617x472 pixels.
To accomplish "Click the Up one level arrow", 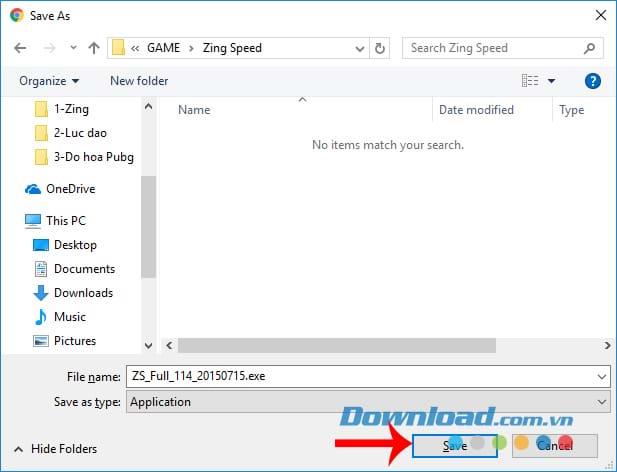I will pos(93,48).
